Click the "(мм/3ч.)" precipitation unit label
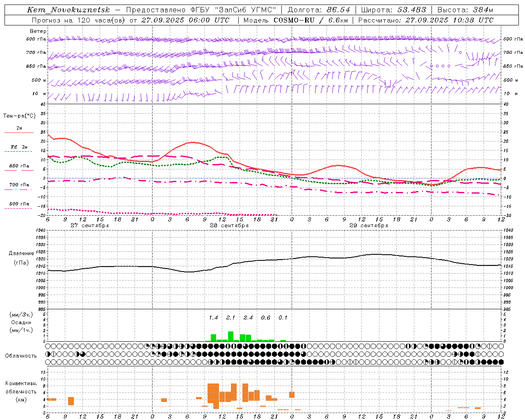Screen dimensions: 525x420 [21, 315]
